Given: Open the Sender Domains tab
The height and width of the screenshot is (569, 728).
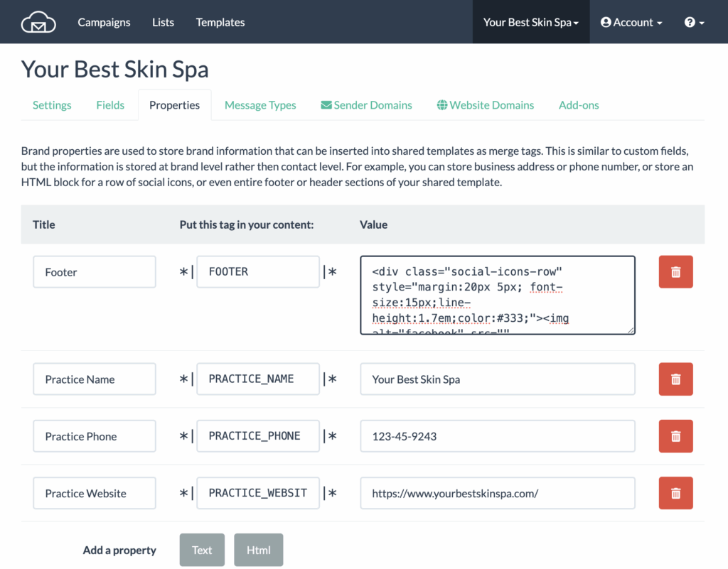Looking at the screenshot, I should point(366,105).
